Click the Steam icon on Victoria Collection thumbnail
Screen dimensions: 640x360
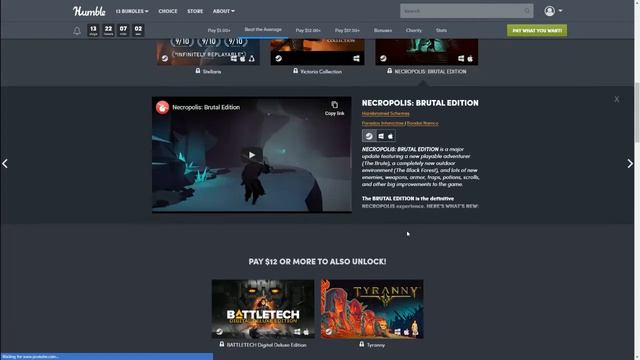278,58
